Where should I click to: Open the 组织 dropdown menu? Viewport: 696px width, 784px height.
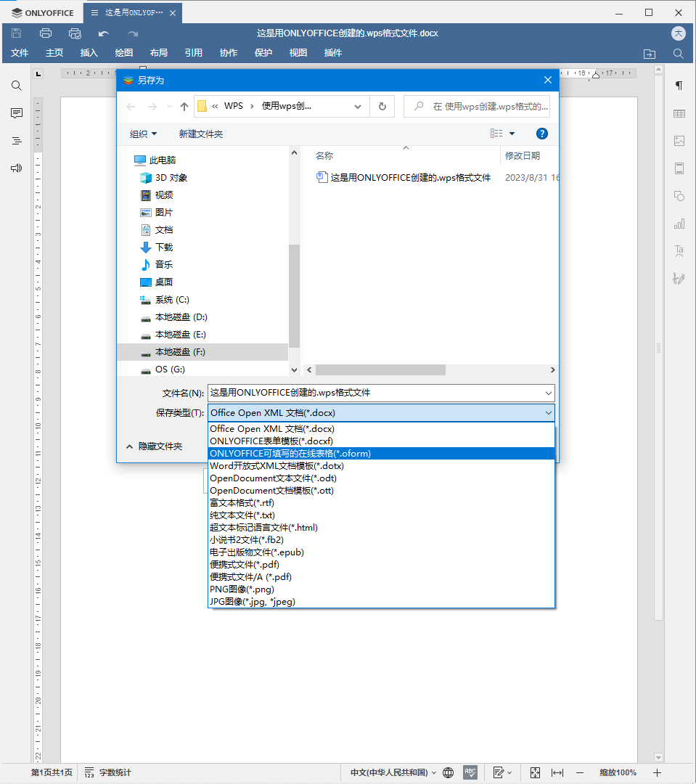[x=143, y=133]
